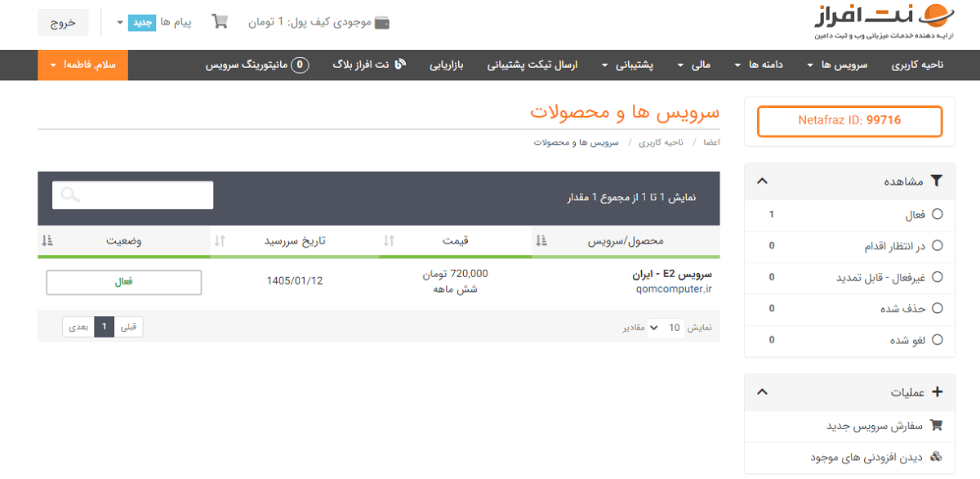Sort by محصول/سرویس column sort icon
This screenshot has width=980, height=479.
(542, 241)
